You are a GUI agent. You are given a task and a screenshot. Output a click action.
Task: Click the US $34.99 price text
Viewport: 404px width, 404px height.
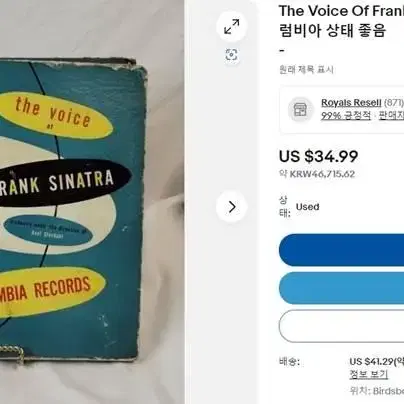click(319, 156)
